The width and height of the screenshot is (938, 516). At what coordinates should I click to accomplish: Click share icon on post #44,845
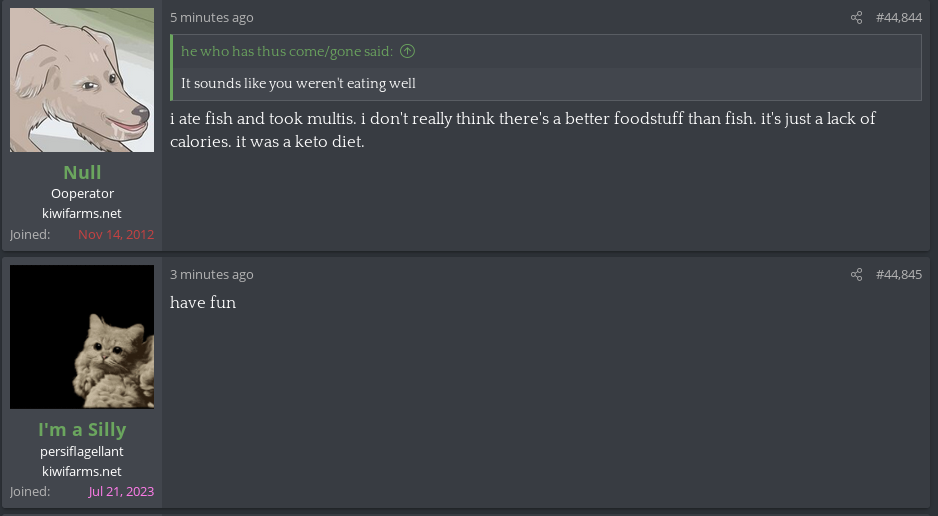pos(856,275)
